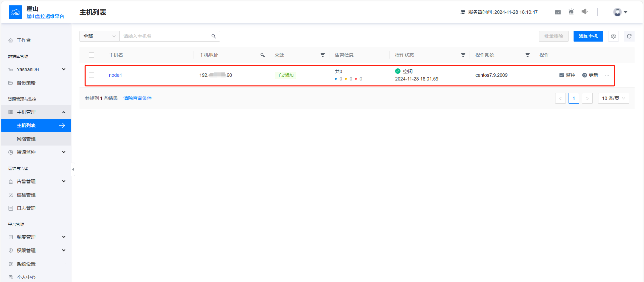This screenshot has height=282, width=644.
Task: Open 网络管理 menu item
Action: (36, 139)
